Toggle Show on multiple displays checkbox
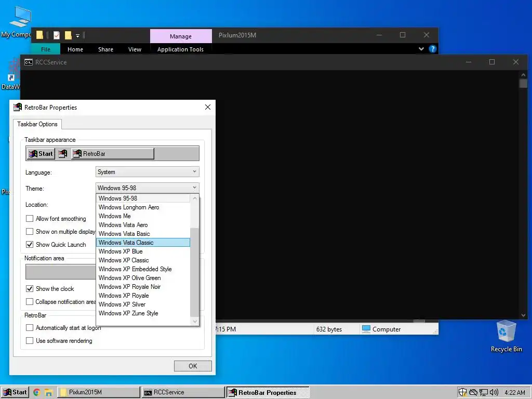 [x=30, y=231]
